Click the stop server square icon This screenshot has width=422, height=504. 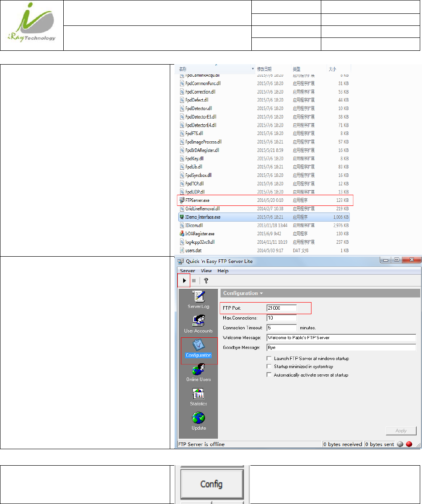(194, 281)
